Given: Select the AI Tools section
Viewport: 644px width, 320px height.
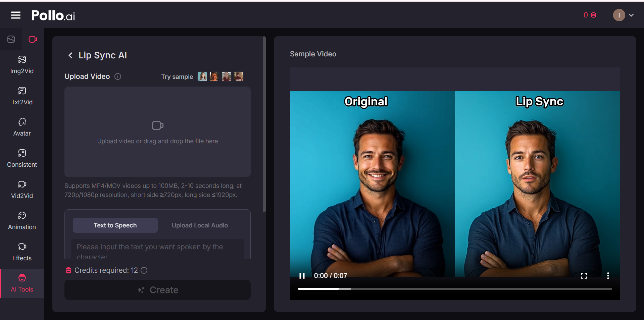Looking at the screenshot, I should [21, 283].
